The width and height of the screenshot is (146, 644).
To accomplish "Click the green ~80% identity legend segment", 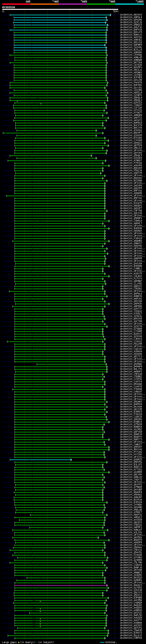I will tap(101, 4).
